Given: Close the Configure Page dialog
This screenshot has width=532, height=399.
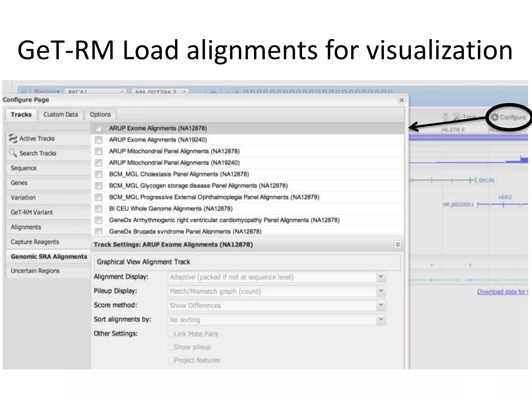Looking at the screenshot, I should pos(401,100).
